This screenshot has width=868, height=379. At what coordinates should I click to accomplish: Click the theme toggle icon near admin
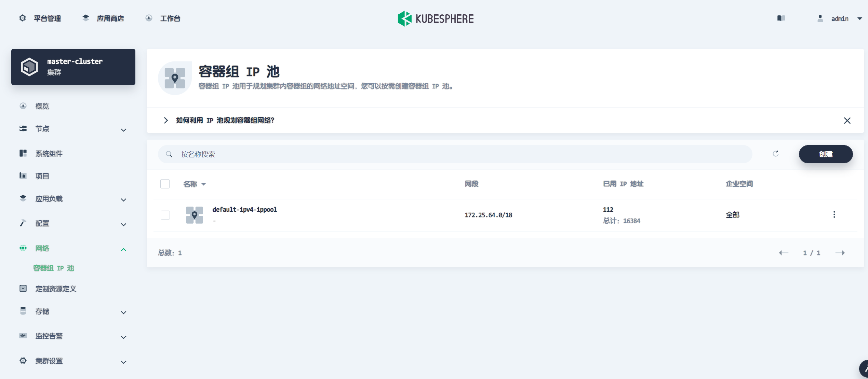tap(781, 18)
